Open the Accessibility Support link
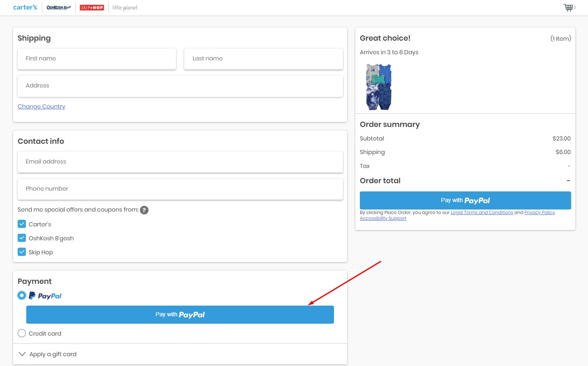Image resolution: width=588 pixels, height=366 pixels. pos(383,218)
